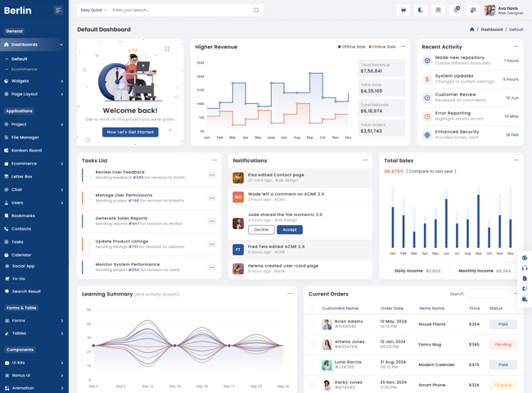
Task: Click the search magnifier icon
Action: tap(256, 11)
